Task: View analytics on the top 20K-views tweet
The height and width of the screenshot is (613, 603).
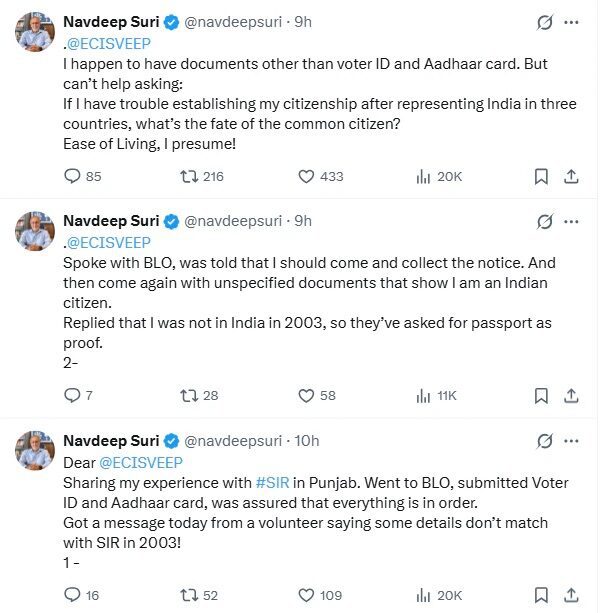Action: pos(439,176)
